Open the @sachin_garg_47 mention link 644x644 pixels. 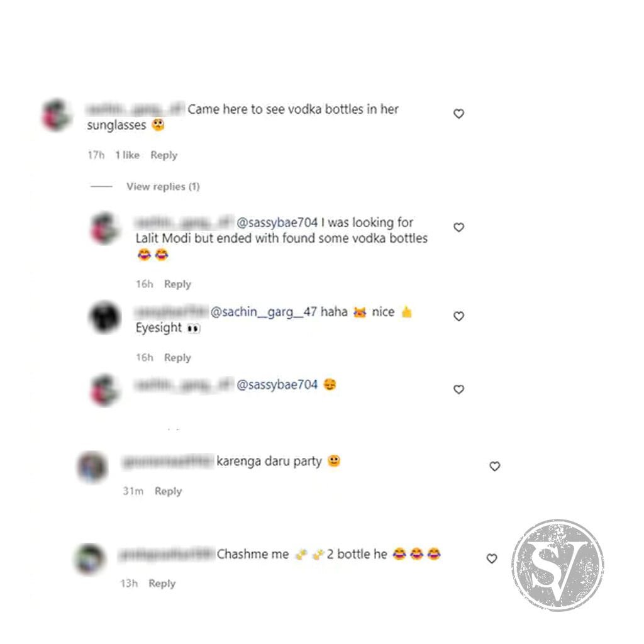tap(264, 312)
